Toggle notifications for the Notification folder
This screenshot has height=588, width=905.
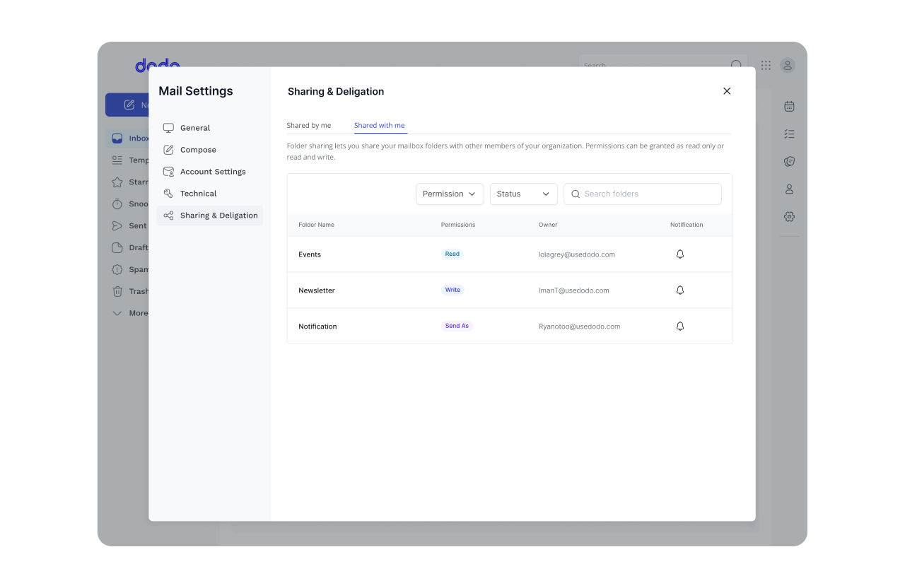[x=679, y=326]
